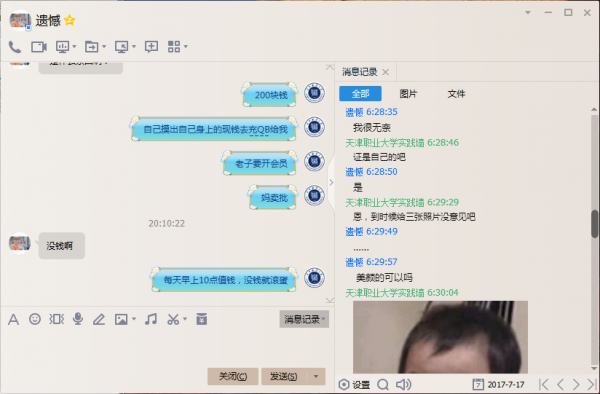The image size is (600, 394).
Task: Start a voice call with the phone icon
Action: point(15,47)
